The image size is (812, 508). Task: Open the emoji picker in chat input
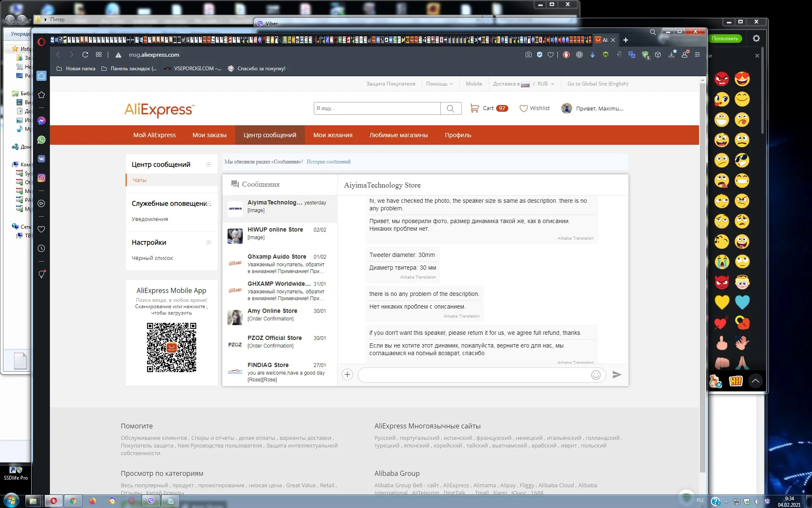595,375
